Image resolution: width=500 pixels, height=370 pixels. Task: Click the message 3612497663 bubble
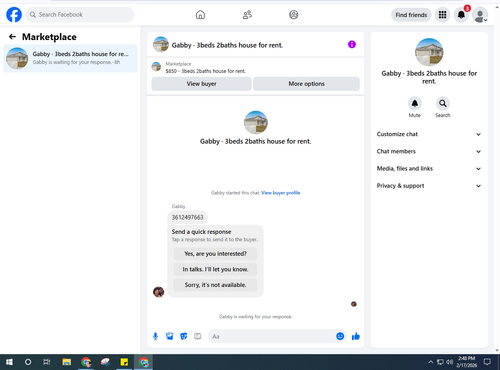pyautogui.click(x=187, y=217)
